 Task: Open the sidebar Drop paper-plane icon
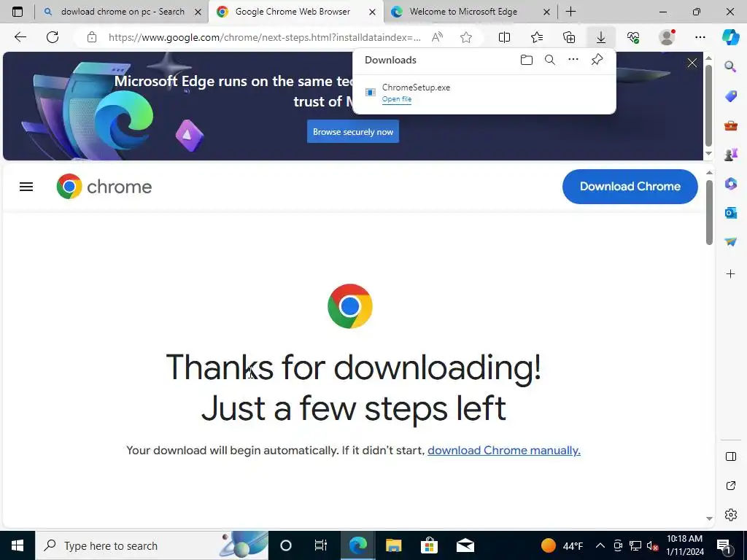[x=730, y=242]
